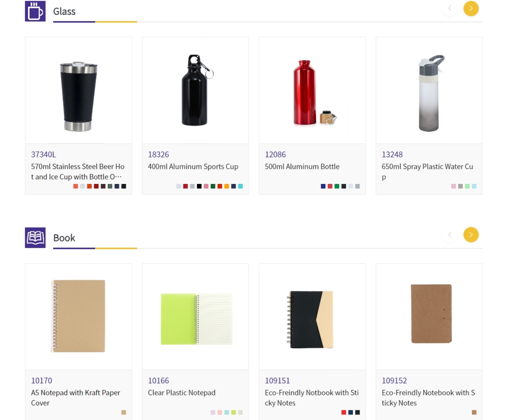Image resolution: width=511 pixels, height=420 pixels.
Task: Open product code 37340L link
Action: coord(44,154)
